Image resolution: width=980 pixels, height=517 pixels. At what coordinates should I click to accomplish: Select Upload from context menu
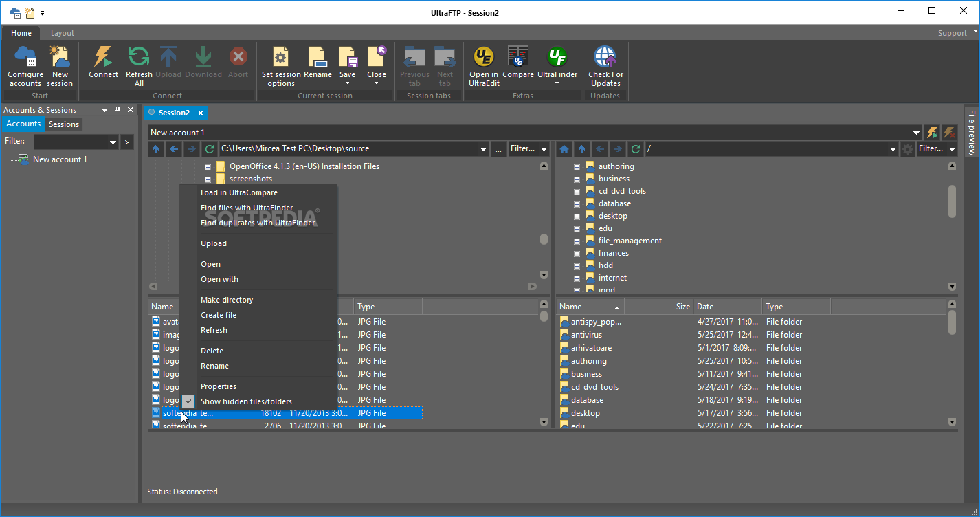pyautogui.click(x=214, y=243)
